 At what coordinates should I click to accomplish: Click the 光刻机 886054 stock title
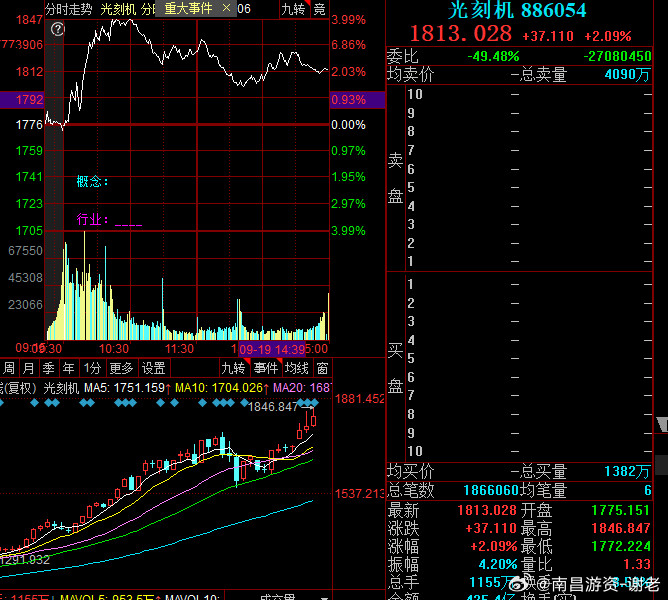click(x=517, y=10)
